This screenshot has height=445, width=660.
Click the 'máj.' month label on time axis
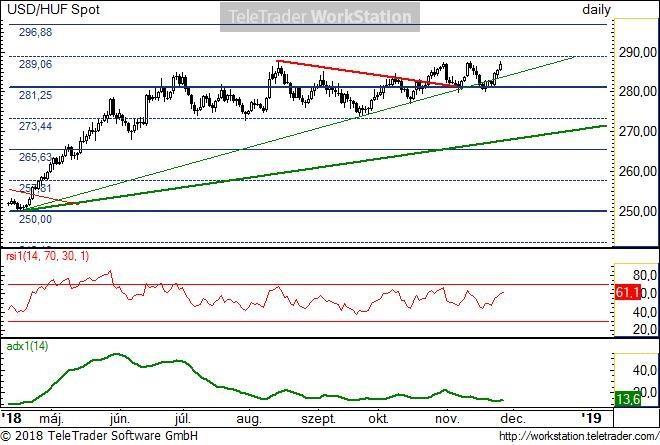(x=51, y=419)
